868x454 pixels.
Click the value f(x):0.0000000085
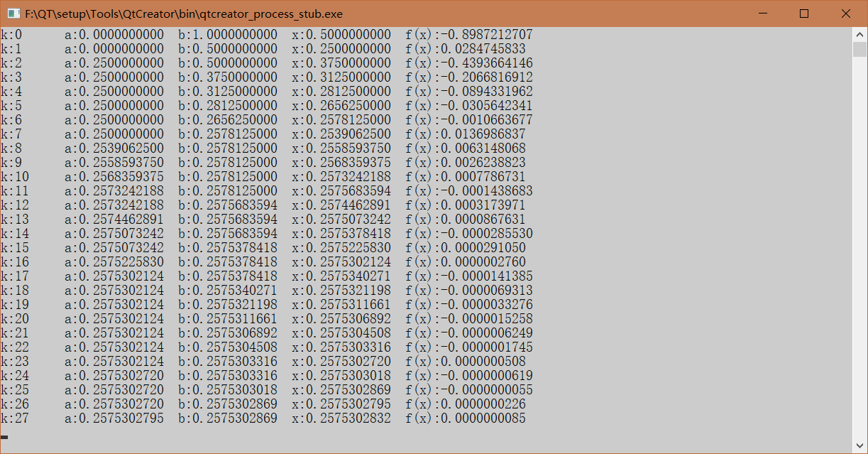466,418
